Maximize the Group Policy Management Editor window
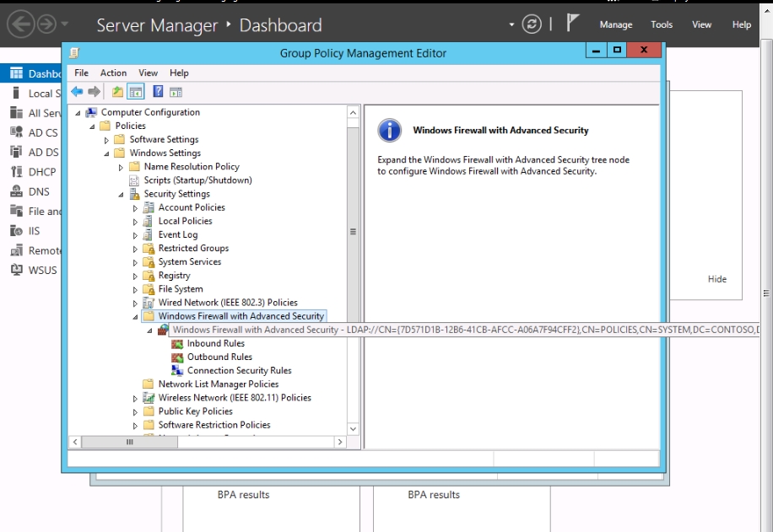 [x=617, y=50]
